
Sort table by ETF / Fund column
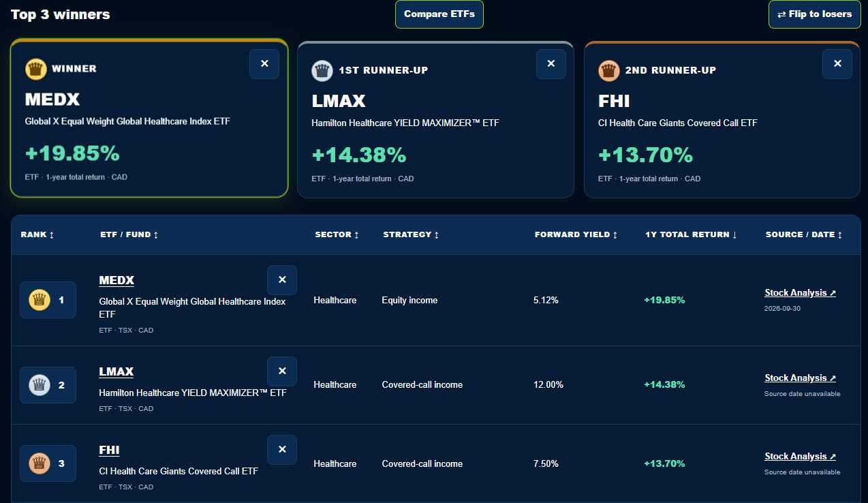(129, 234)
